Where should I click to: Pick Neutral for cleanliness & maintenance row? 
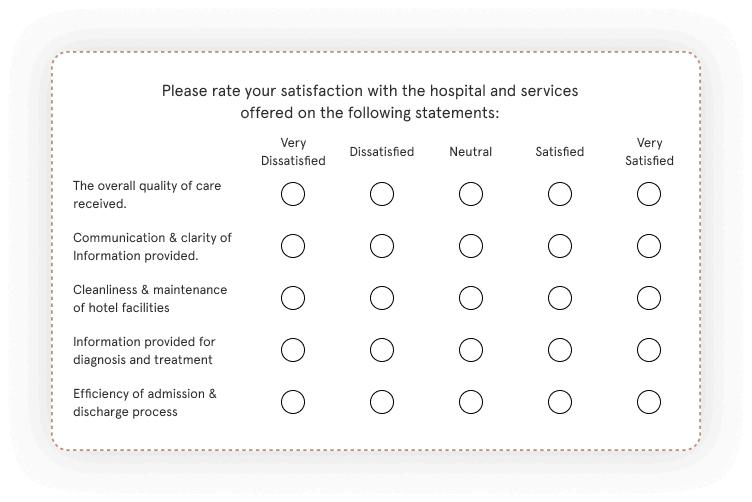pyautogui.click(x=471, y=298)
